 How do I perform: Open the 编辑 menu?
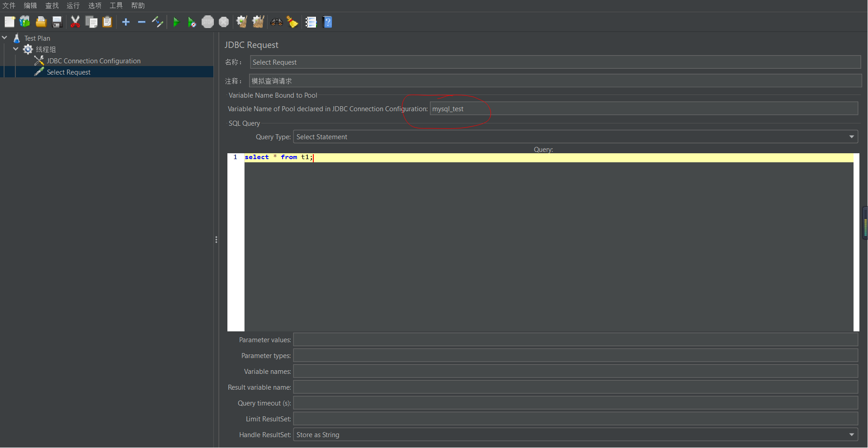pos(30,5)
